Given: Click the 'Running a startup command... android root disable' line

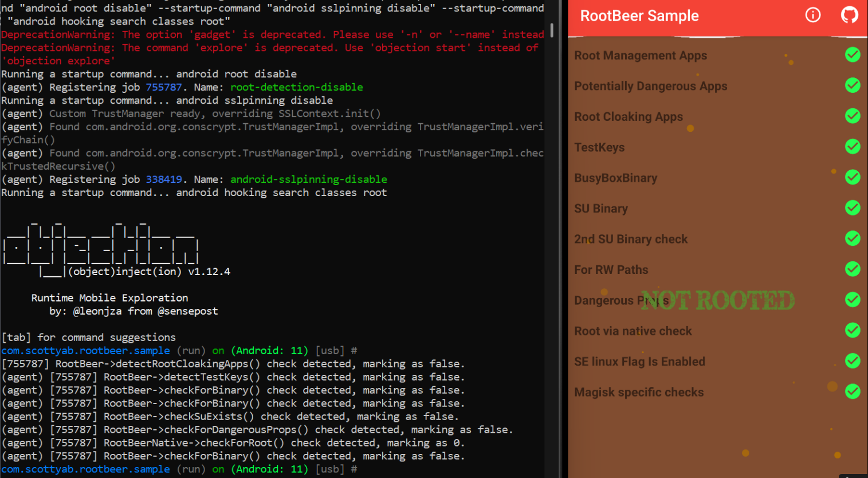Looking at the screenshot, I should (x=149, y=74).
